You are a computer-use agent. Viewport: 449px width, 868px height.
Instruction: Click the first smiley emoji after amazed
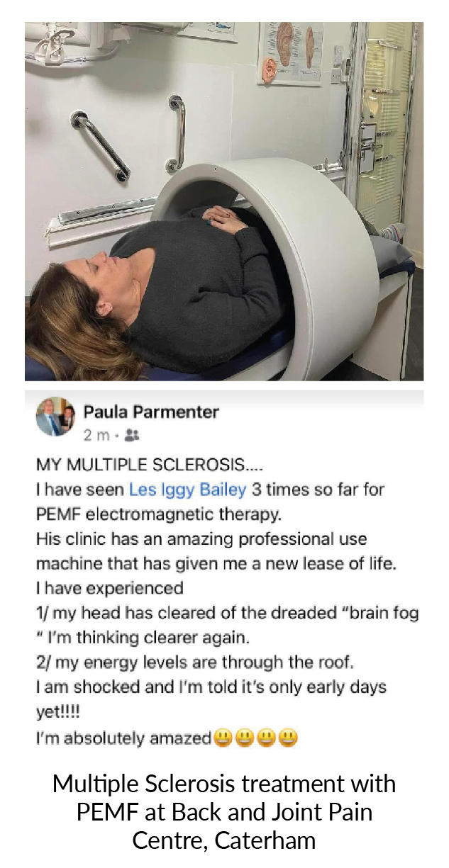[x=224, y=738]
